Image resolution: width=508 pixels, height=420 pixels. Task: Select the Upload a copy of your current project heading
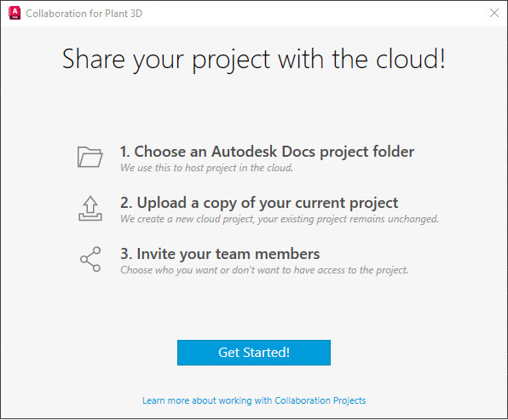click(x=259, y=203)
